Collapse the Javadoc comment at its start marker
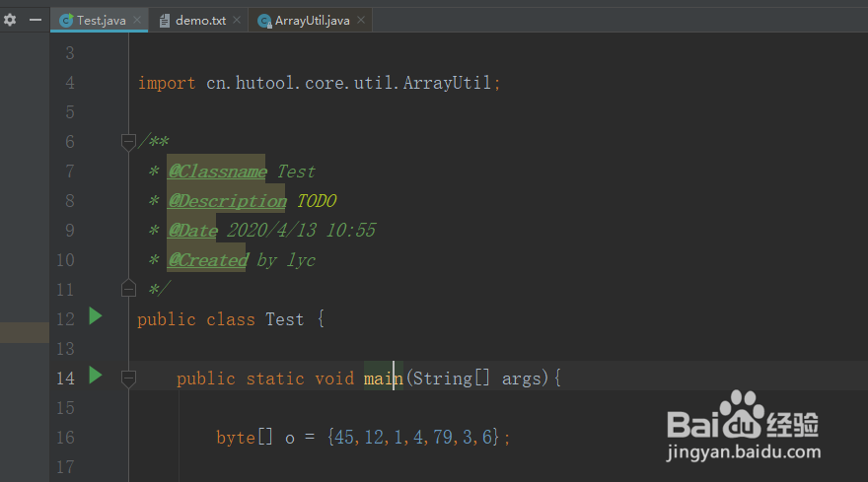 click(128, 143)
